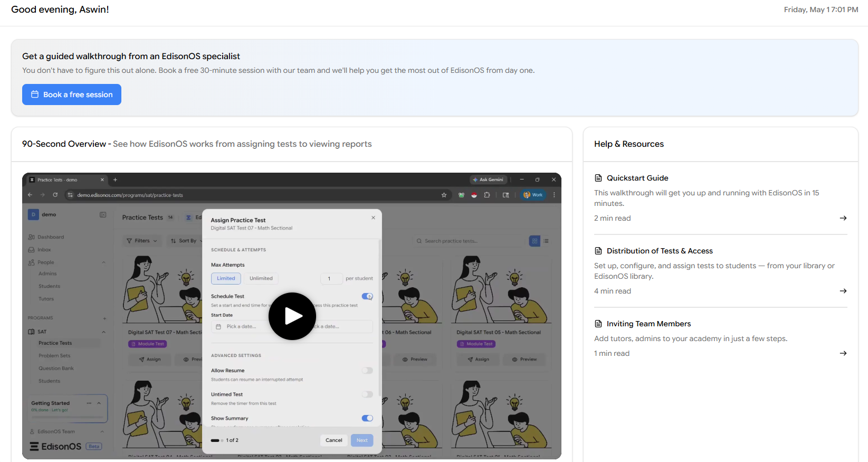Click the arrow beside 2 min read
Image resolution: width=868 pixels, height=462 pixels.
click(x=843, y=218)
